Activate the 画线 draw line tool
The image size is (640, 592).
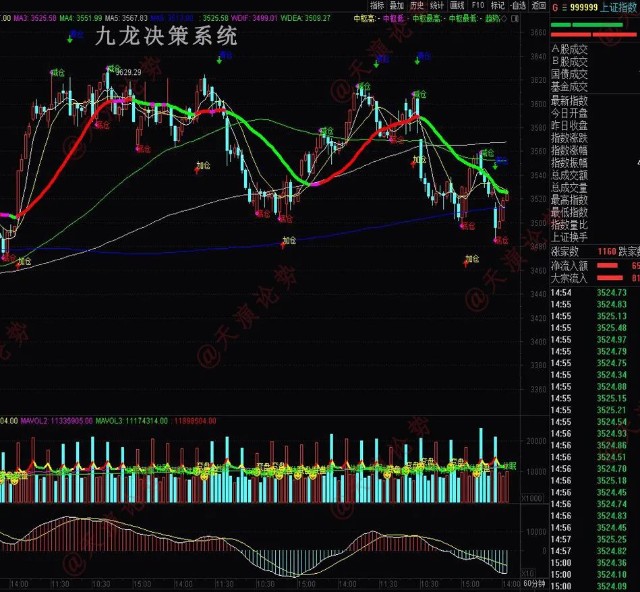(457, 5)
